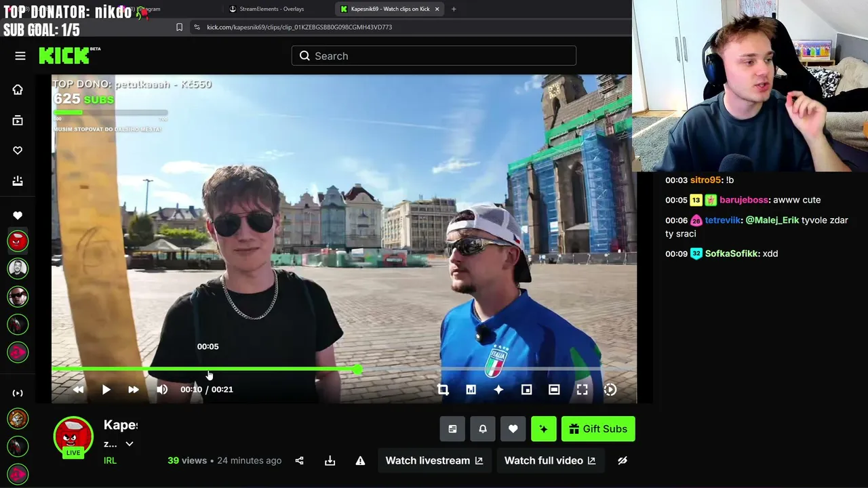
Task: Click the @Malej_Erik mention in chat
Action: 772,220
